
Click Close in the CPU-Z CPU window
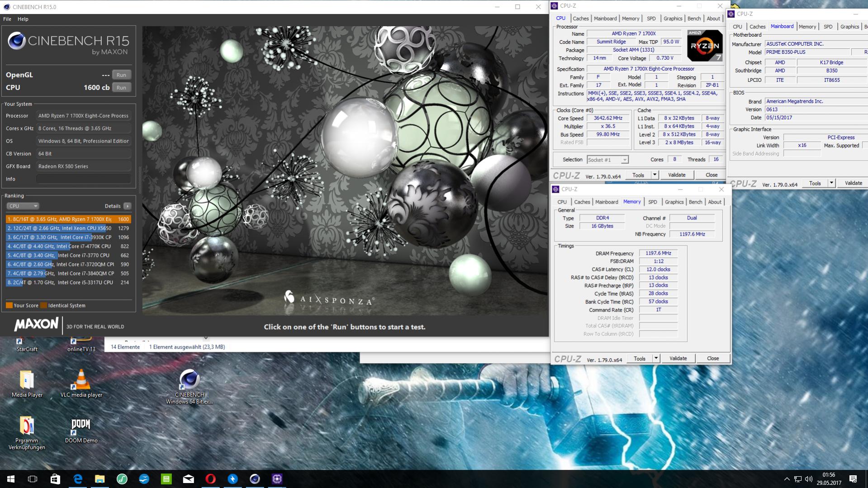(711, 175)
